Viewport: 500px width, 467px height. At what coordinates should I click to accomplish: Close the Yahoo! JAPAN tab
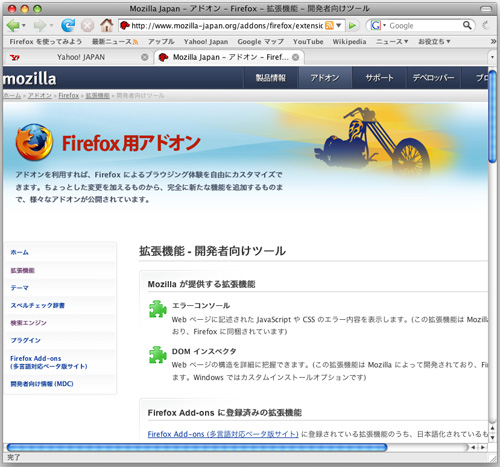point(145,57)
